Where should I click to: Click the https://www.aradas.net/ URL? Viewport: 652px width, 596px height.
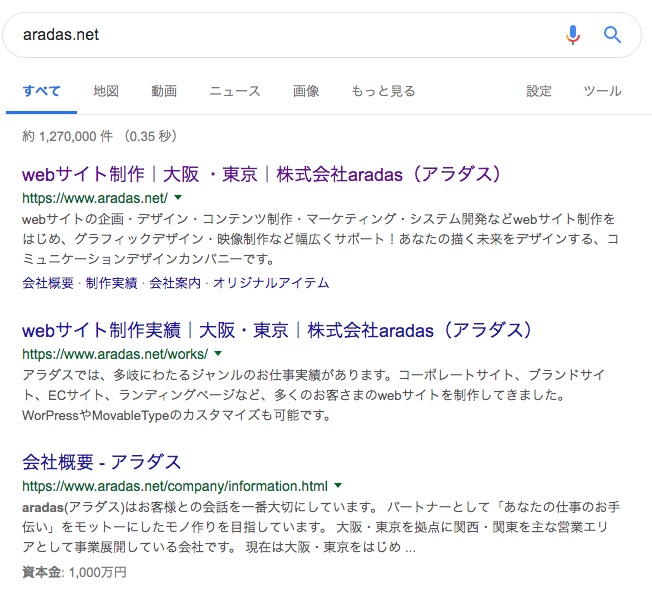tap(95, 198)
